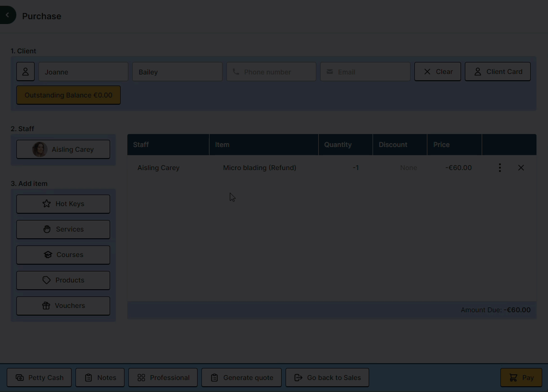The height and width of the screenshot is (392, 548).
Task: Click the quantity value -1
Action: 356,168
